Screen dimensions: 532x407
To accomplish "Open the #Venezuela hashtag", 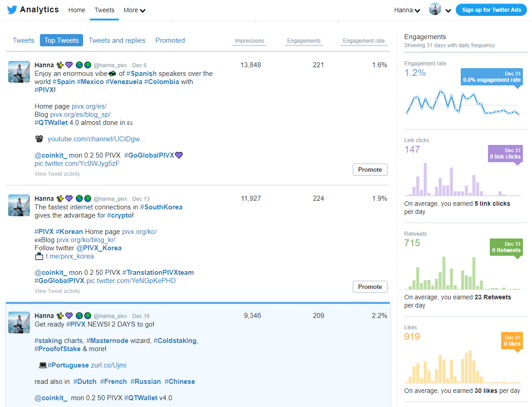I will 124,82.
